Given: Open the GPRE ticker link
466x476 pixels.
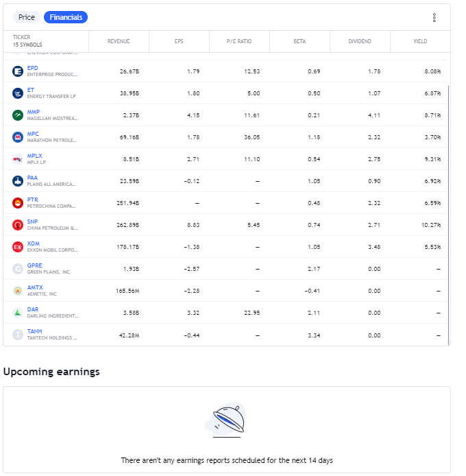Looking at the screenshot, I should [34, 265].
